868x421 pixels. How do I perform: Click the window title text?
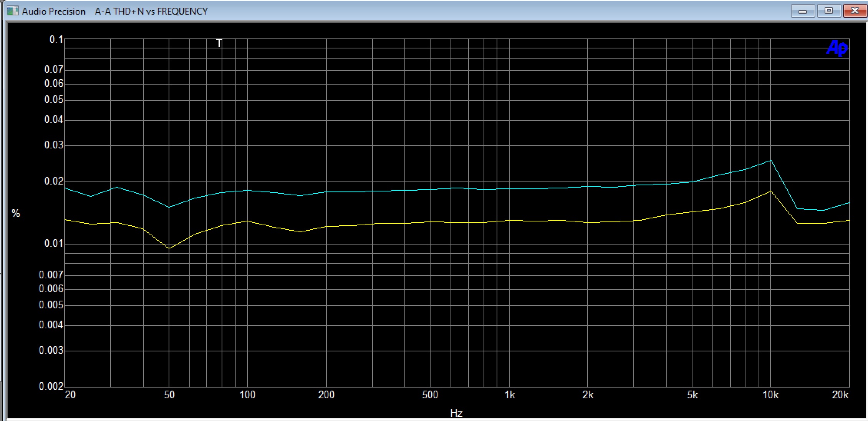click(114, 12)
